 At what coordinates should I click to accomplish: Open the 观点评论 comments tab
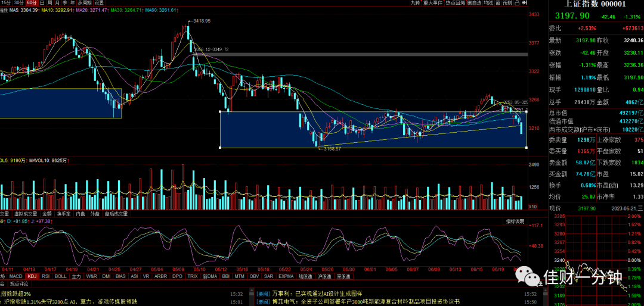coord(19,284)
